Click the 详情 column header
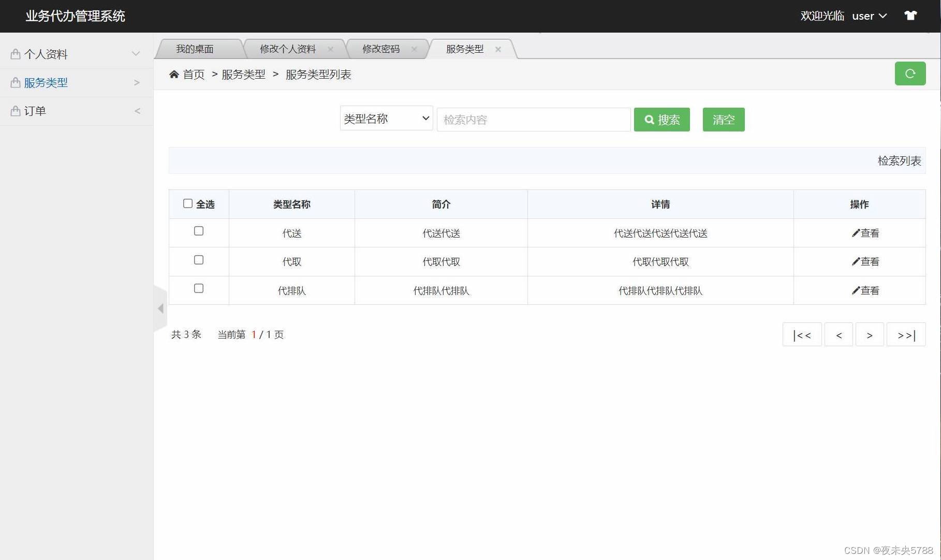The image size is (941, 560). 660,204
